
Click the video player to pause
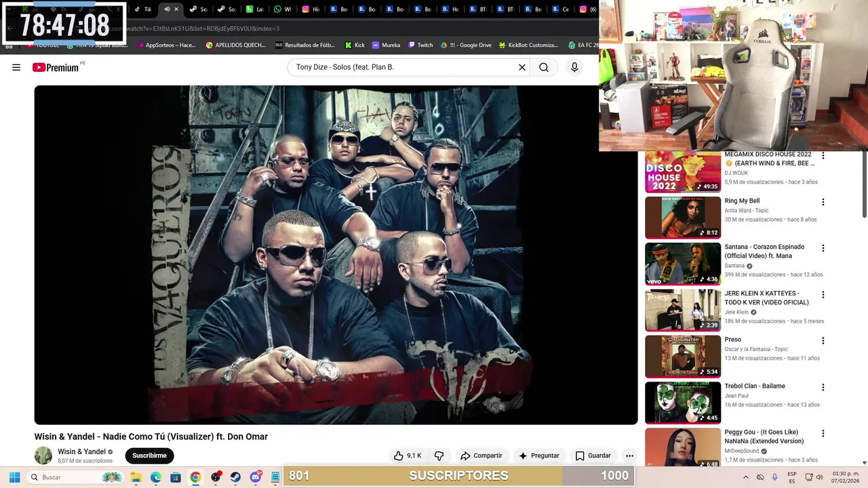336,255
